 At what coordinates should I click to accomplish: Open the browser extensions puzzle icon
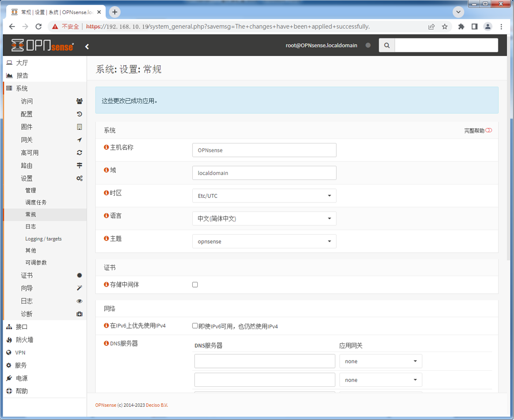461,26
